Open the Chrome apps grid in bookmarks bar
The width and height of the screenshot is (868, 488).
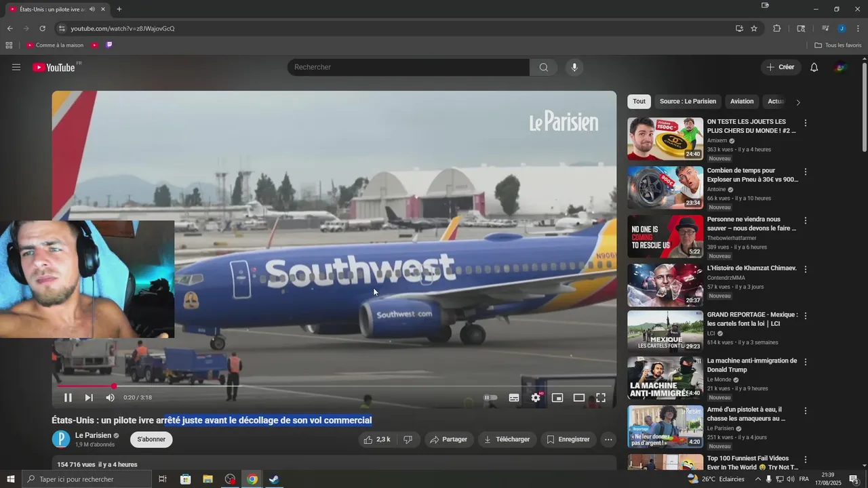(9, 45)
